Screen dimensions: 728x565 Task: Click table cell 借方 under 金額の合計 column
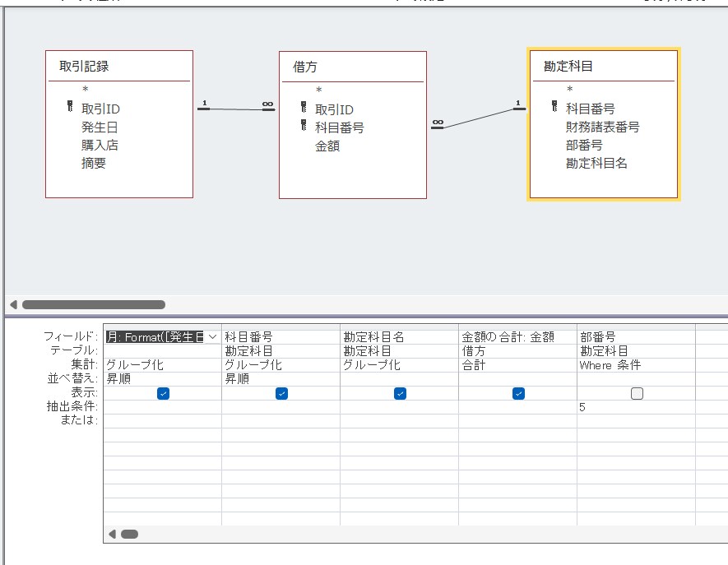pyautogui.click(x=517, y=351)
